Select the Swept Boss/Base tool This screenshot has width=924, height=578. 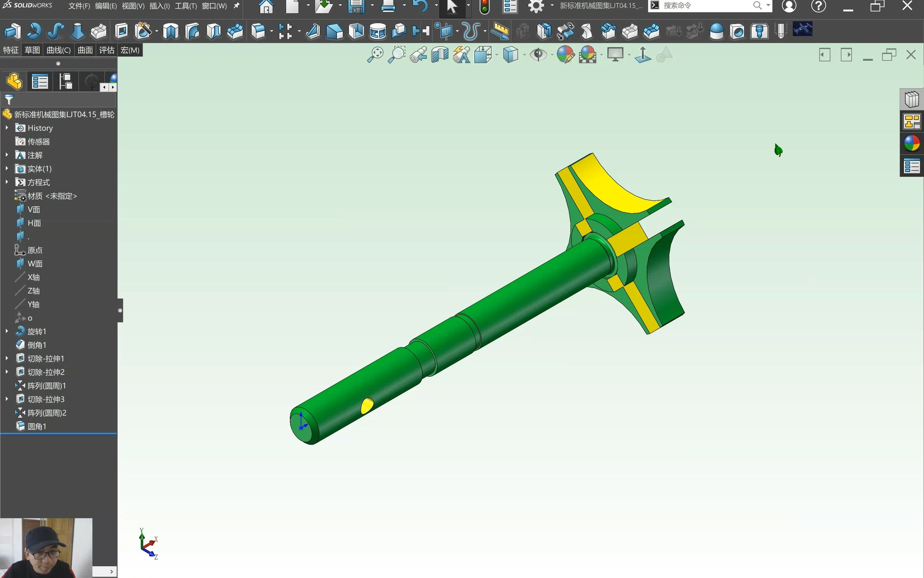tap(55, 31)
